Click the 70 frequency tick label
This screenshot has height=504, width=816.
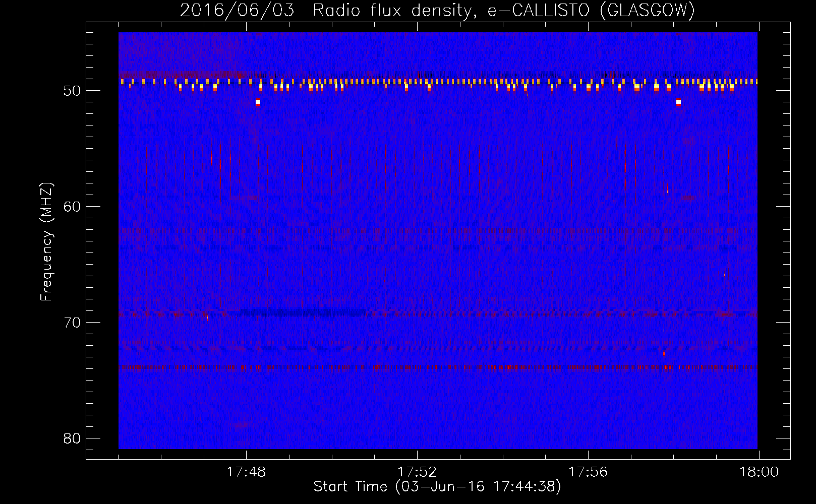(x=73, y=323)
